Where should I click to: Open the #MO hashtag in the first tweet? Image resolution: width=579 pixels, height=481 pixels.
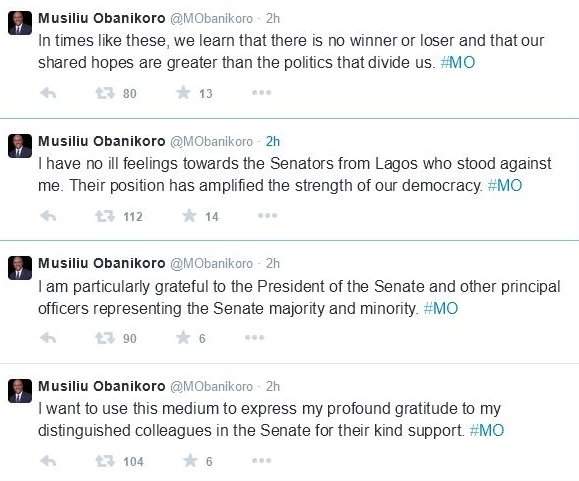[x=458, y=62]
